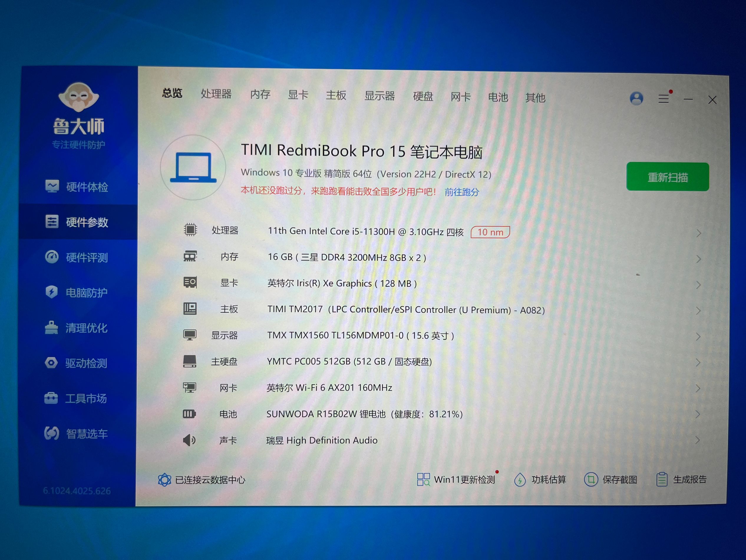Image resolution: width=746 pixels, height=560 pixels.
Task: Click TIMI TM2017 motherboard text
Action: [x=406, y=309]
